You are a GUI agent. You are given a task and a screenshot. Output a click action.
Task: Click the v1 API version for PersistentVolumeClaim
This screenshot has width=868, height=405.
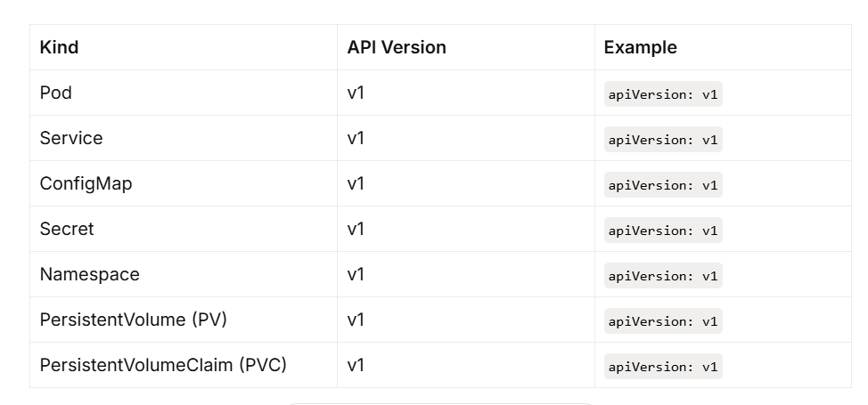click(356, 365)
